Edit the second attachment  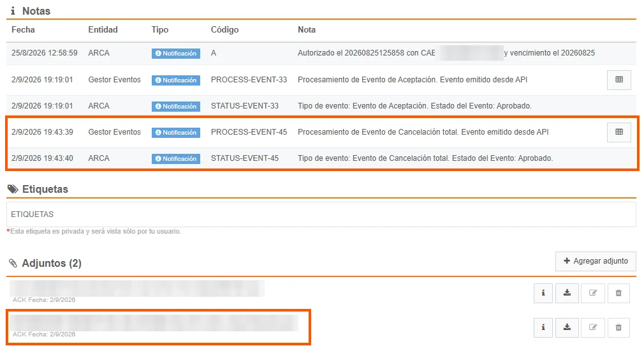(592, 327)
